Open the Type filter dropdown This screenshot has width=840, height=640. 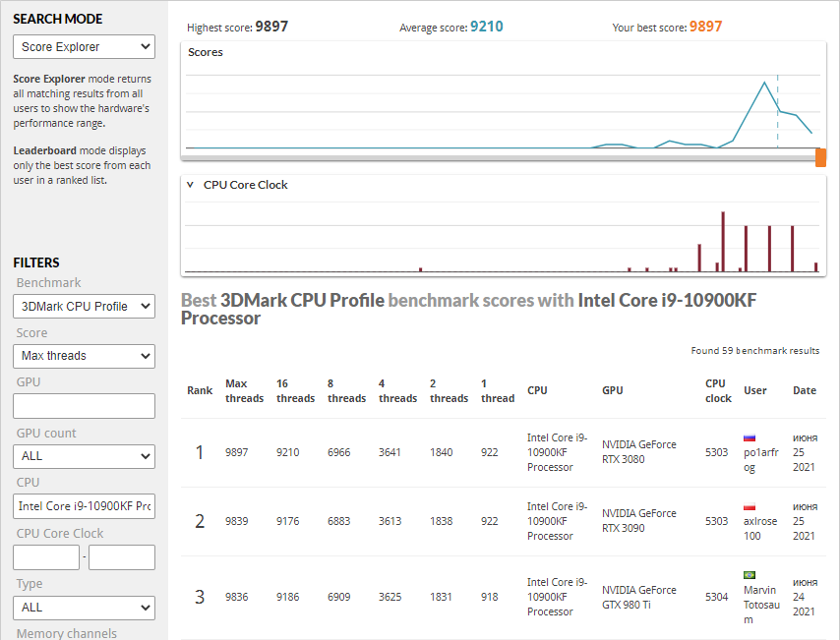click(85, 608)
